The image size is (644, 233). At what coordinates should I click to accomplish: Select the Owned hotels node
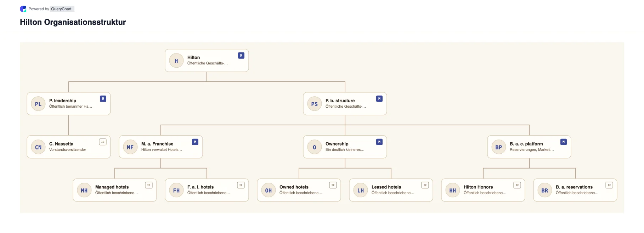pos(299,190)
